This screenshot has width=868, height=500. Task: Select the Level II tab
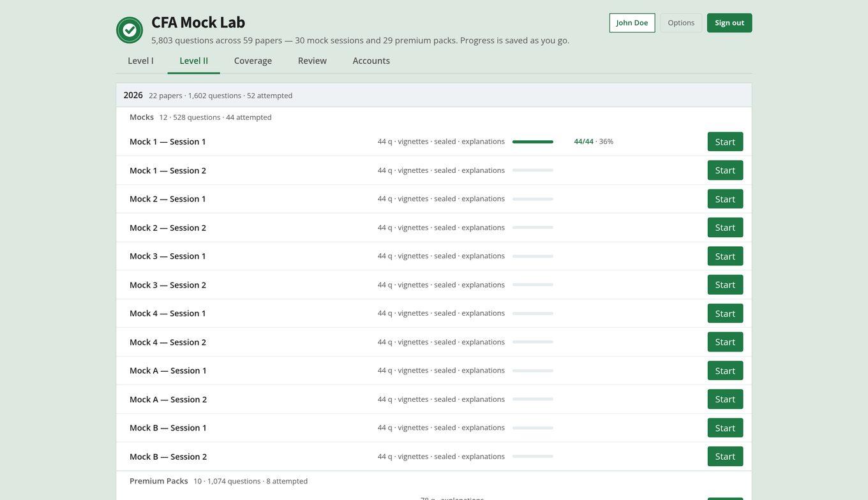point(193,61)
